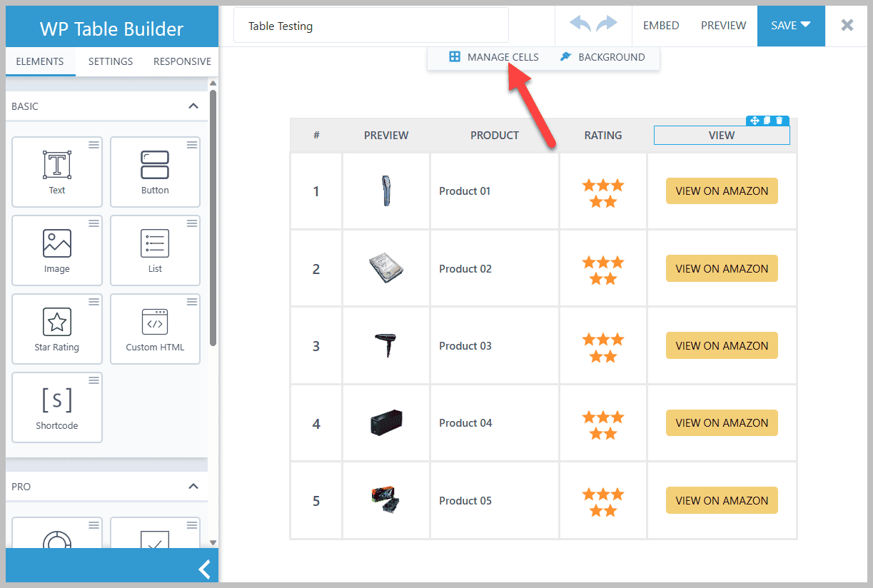
Task: Duplicate the VIEW column with copy icon
Action: (x=767, y=121)
